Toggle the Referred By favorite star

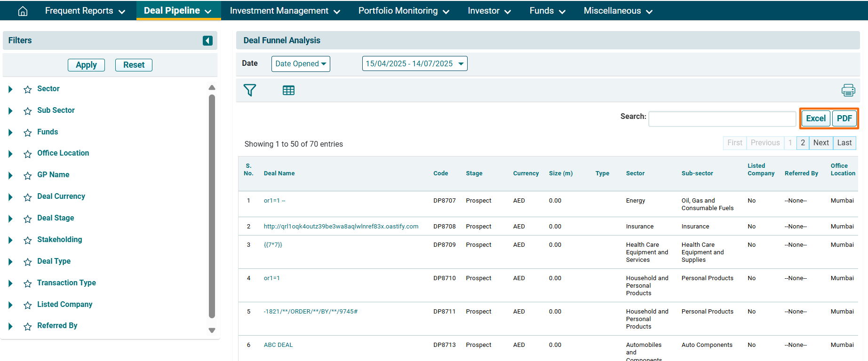28,326
